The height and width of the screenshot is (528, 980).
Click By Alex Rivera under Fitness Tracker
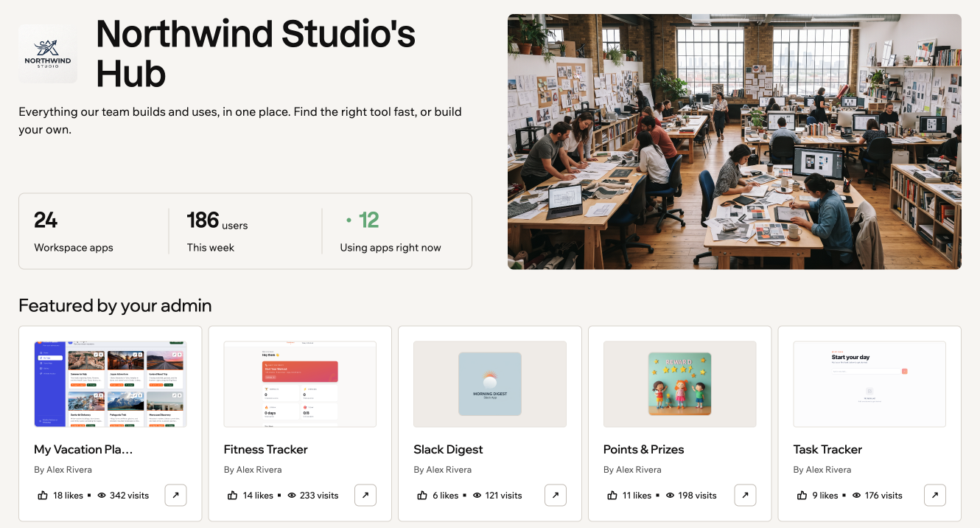click(253, 470)
